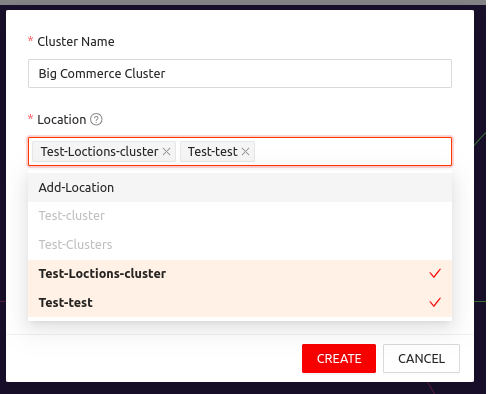
Task: Select the greyed-out Test-cluster option
Action: (x=240, y=216)
